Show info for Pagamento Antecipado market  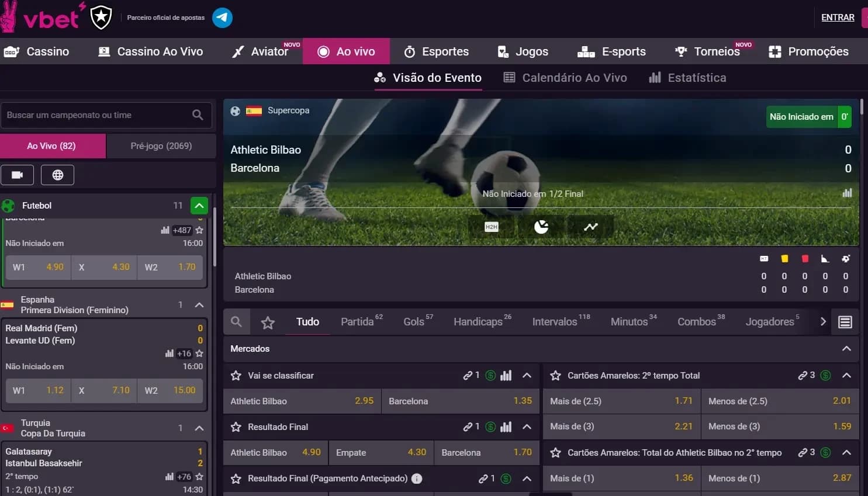417,478
